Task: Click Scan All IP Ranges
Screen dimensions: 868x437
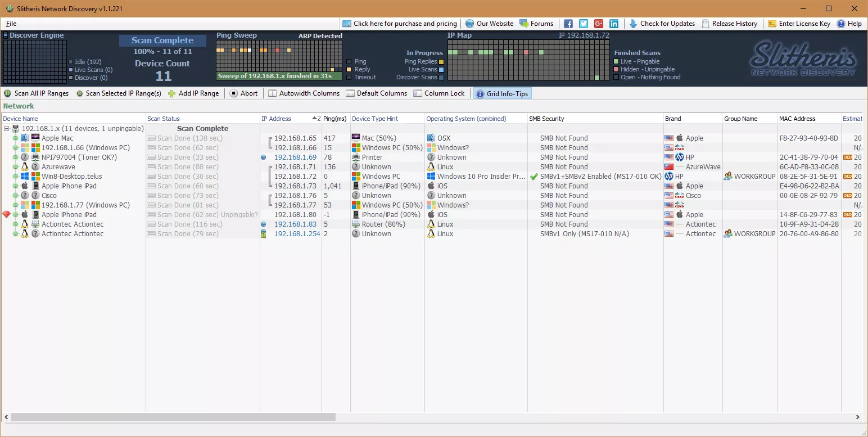Action: pos(36,93)
